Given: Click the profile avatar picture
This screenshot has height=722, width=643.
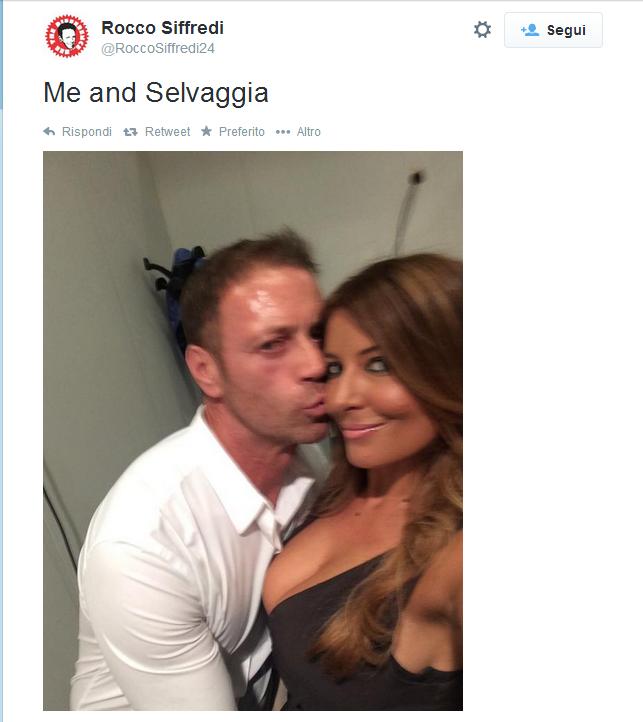Looking at the screenshot, I should 67,36.
